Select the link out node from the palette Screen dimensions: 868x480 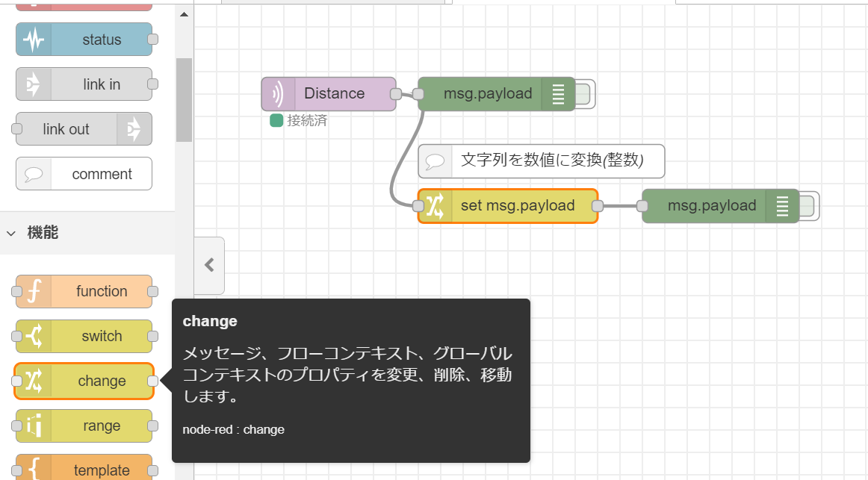(x=84, y=128)
